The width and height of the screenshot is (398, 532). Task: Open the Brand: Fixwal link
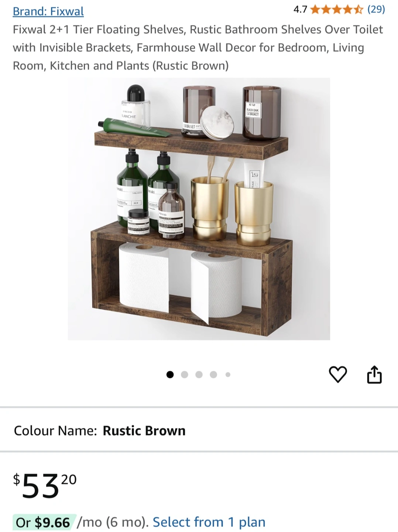[x=48, y=11]
